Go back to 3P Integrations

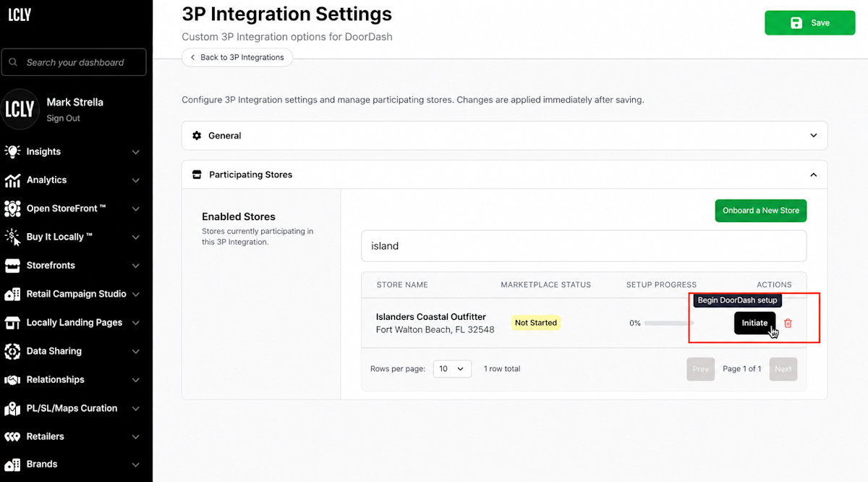[x=237, y=57]
